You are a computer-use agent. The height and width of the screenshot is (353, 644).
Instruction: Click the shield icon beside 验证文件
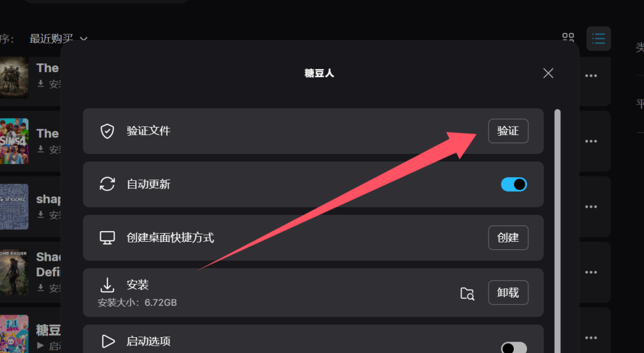click(x=107, y=131)
